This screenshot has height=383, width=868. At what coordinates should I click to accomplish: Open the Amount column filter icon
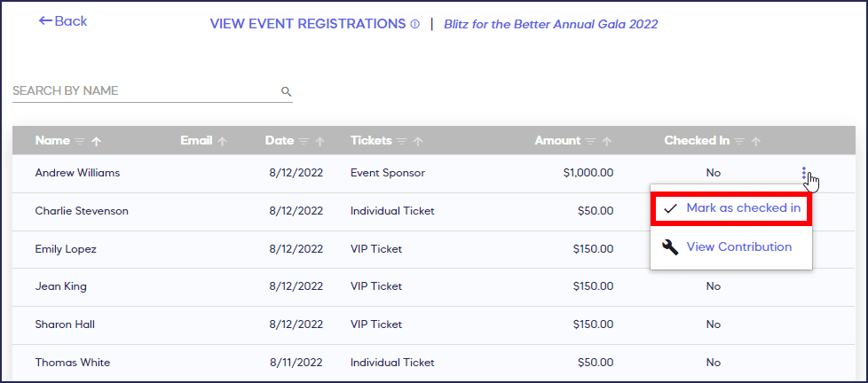click(590, 141)
